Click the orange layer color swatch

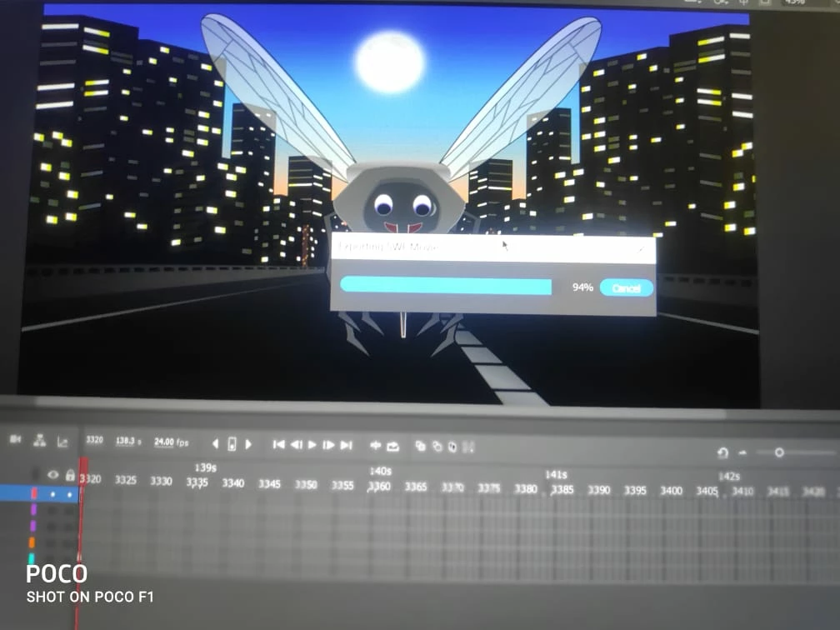point(32,542)
